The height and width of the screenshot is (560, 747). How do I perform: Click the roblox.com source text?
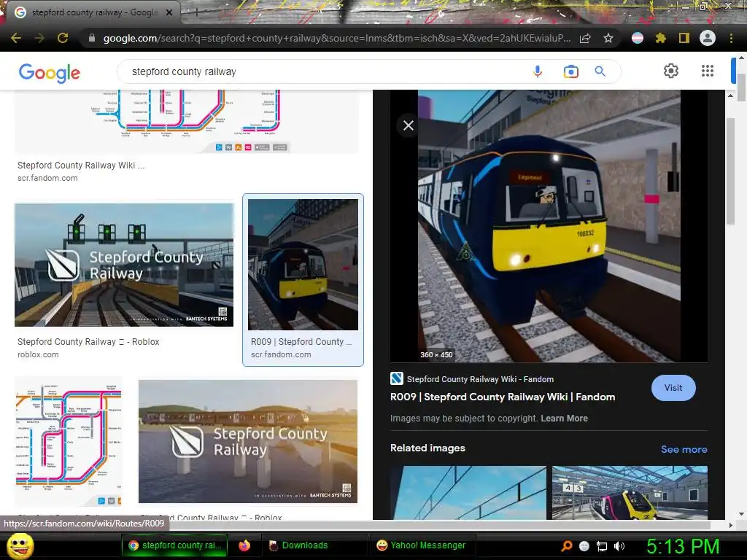[38, 354]
